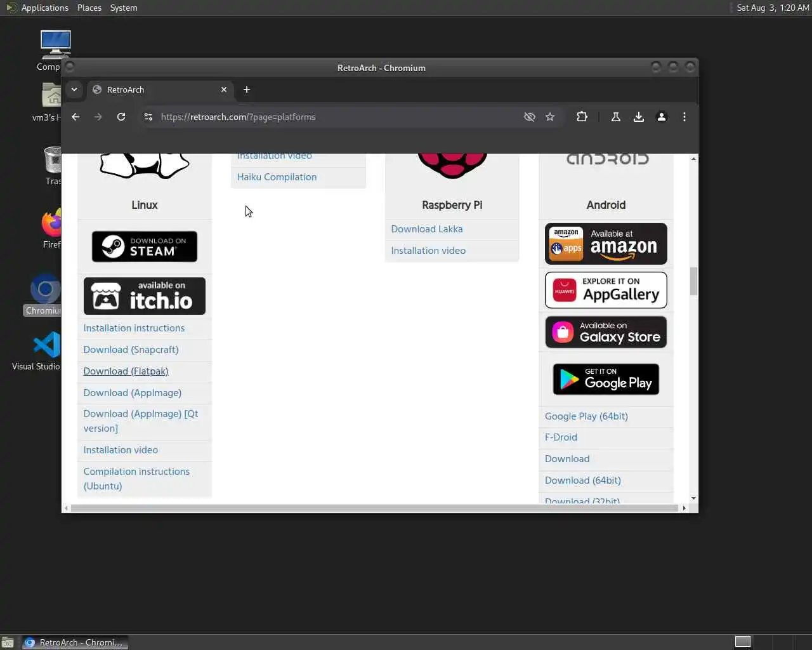The image size is (812, 650).
Task: Click RetroArch - Chromium taskbar button
Action: (75, 642)
